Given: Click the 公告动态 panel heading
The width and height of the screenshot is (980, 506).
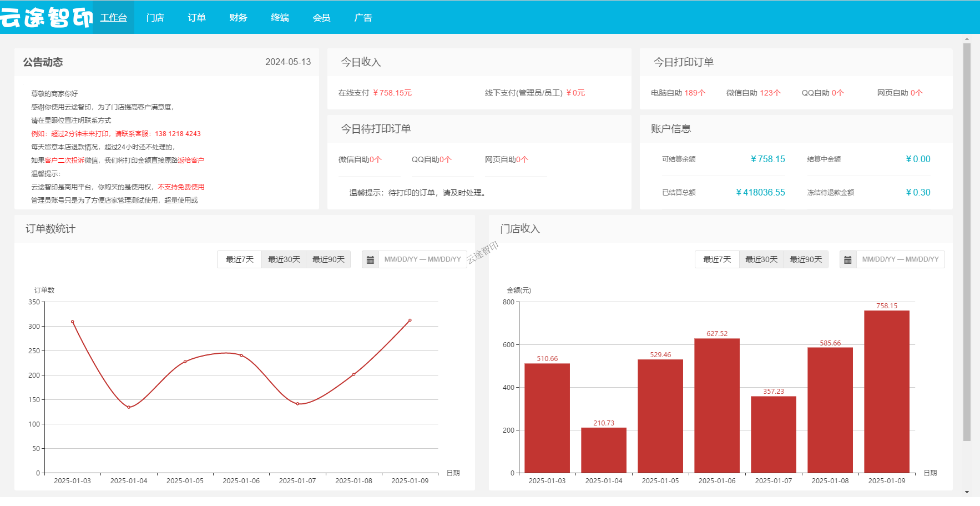Looking at the screenshot, I should click(x=43, y=62).
